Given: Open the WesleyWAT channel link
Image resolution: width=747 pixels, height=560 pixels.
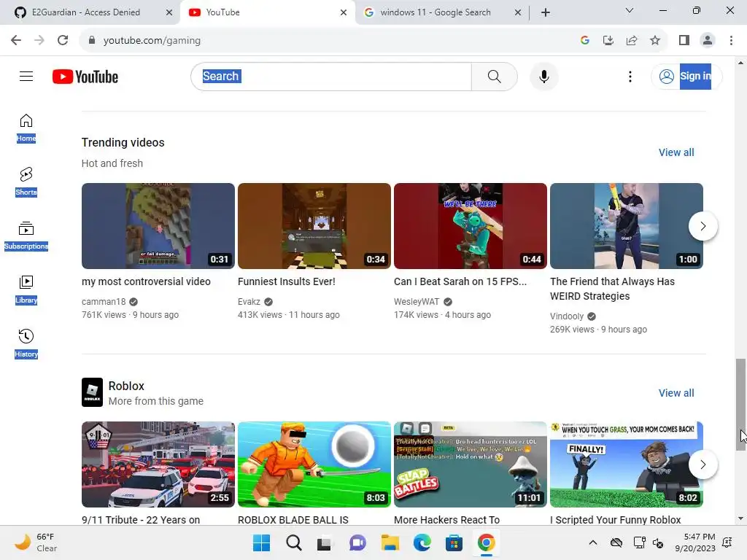Looking at the screenshot, I should tap(417, 301).
